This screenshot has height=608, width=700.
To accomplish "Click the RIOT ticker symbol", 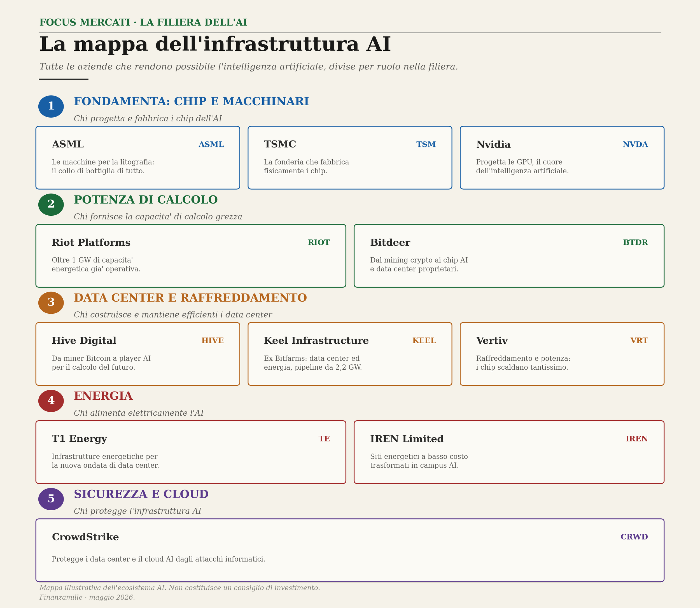I will tap(318, 243).
